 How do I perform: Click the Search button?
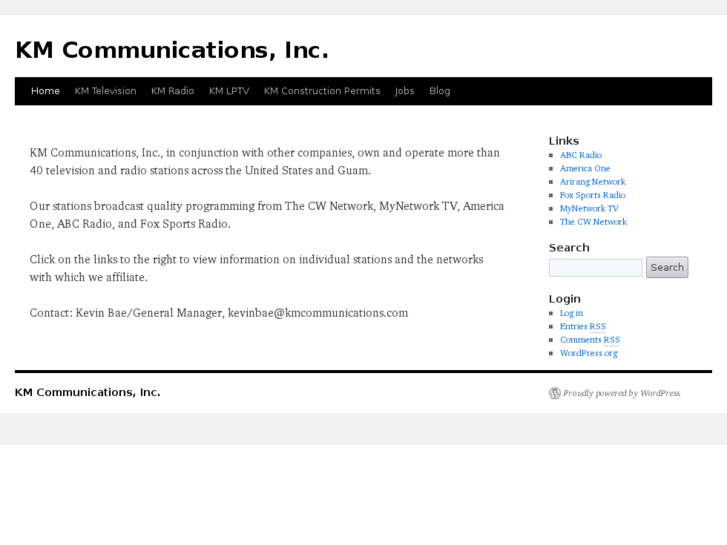pos(667,267)
